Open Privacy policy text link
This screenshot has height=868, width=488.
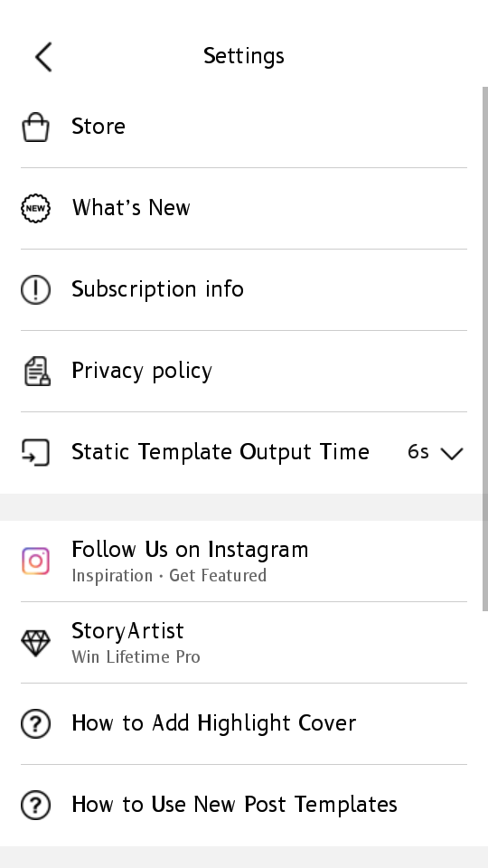tap(142, 371)
